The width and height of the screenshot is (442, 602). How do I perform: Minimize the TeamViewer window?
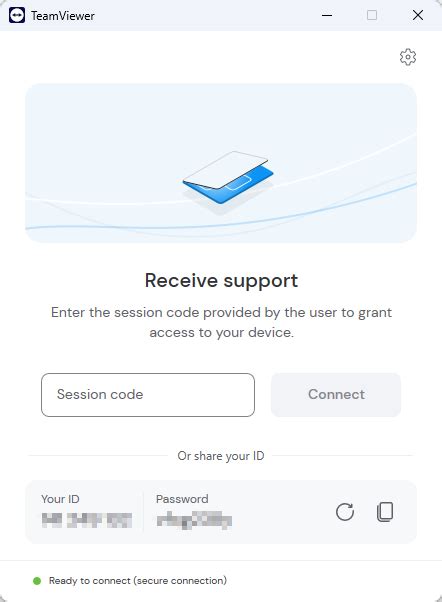[327, 15]
